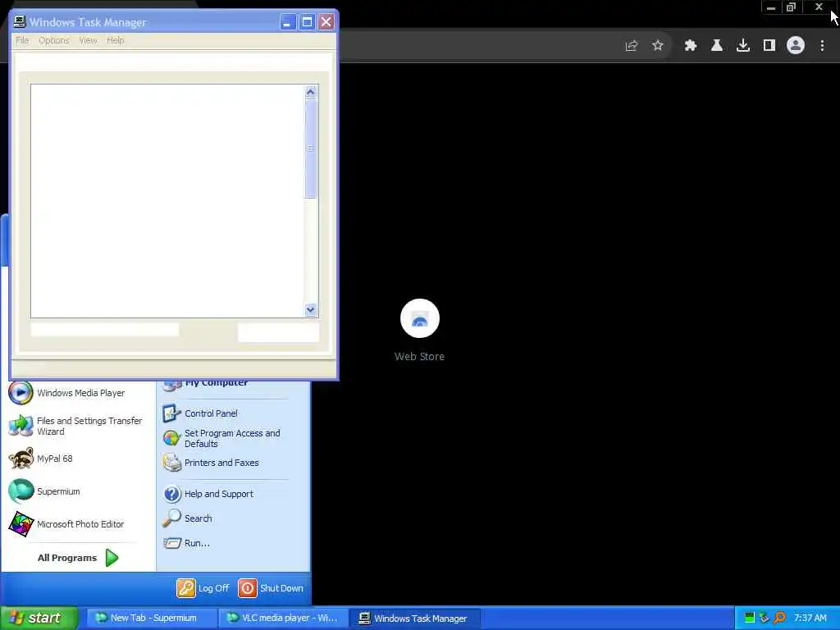840x630 pixels.
Task: Open Control Panel from Start menu
Action: [x=200, y=413]
